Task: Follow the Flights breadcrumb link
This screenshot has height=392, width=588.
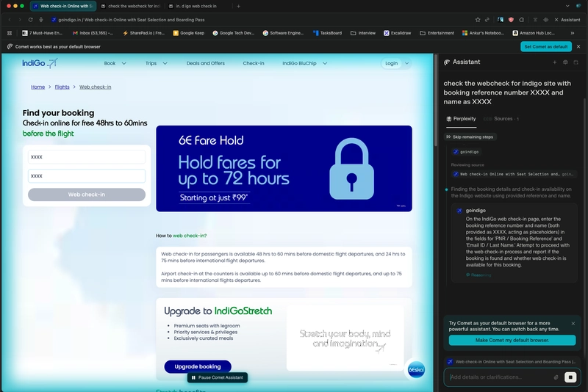Action: (x=62, y=87)
